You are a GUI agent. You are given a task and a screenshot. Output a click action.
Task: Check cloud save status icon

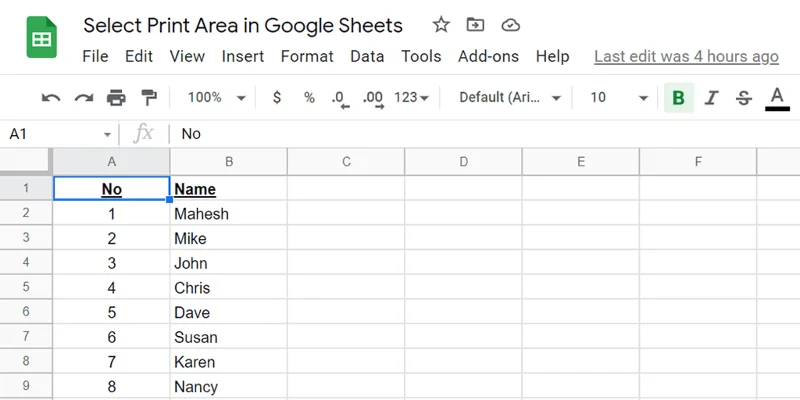(510, 25)
